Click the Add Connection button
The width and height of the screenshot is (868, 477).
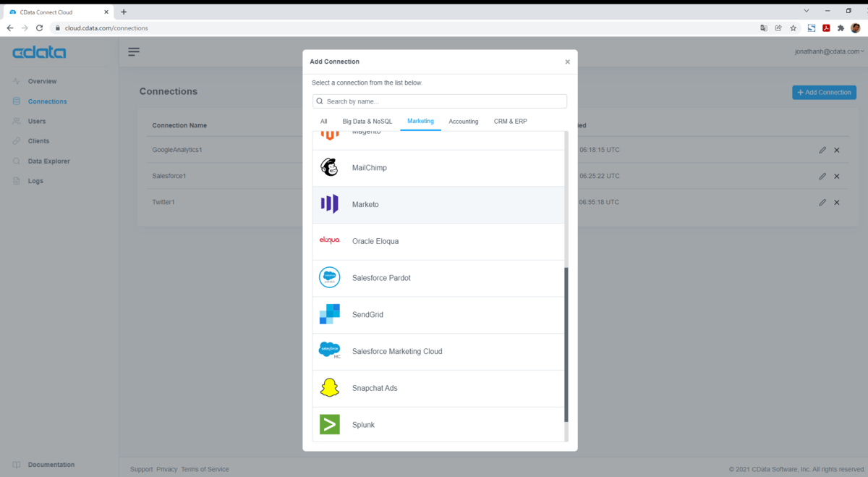click(825, 93)
